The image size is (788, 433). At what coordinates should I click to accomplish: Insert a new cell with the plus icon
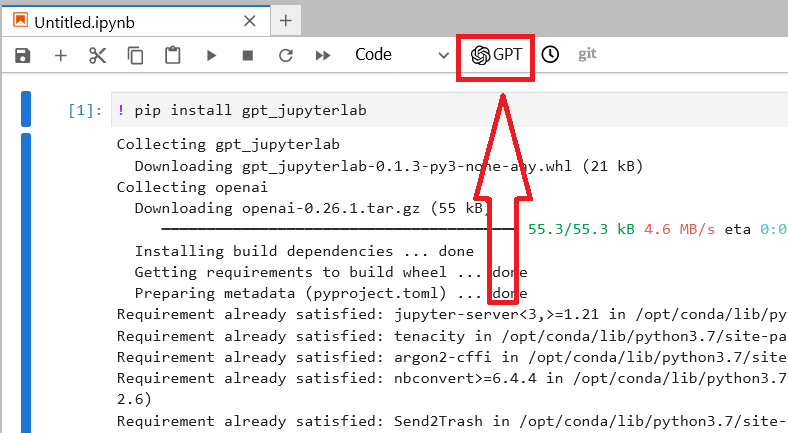point(60,55)
